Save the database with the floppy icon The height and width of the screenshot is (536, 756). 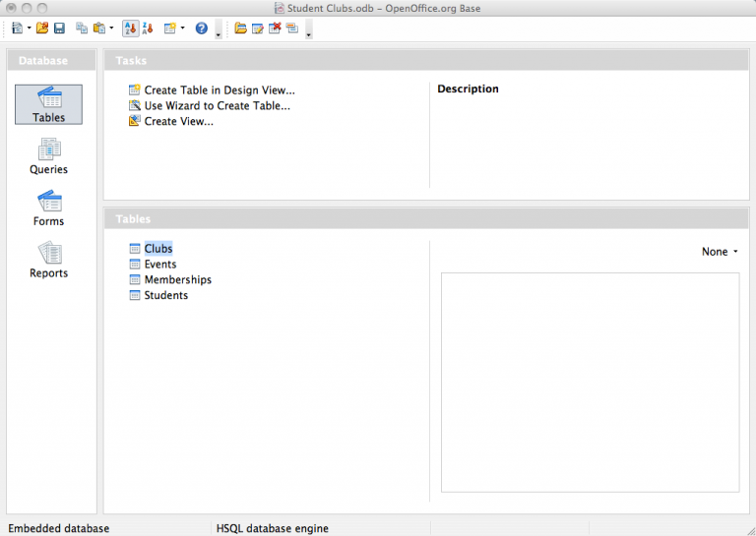(59, 29)
